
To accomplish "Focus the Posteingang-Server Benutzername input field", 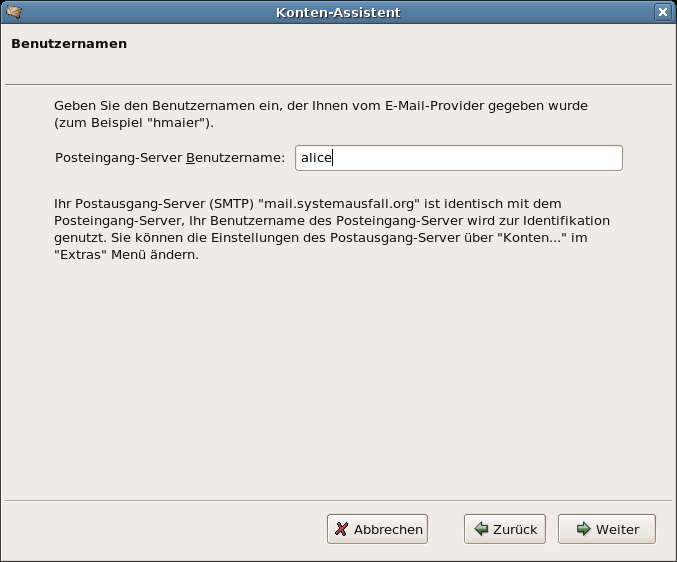I will point(459,158).
